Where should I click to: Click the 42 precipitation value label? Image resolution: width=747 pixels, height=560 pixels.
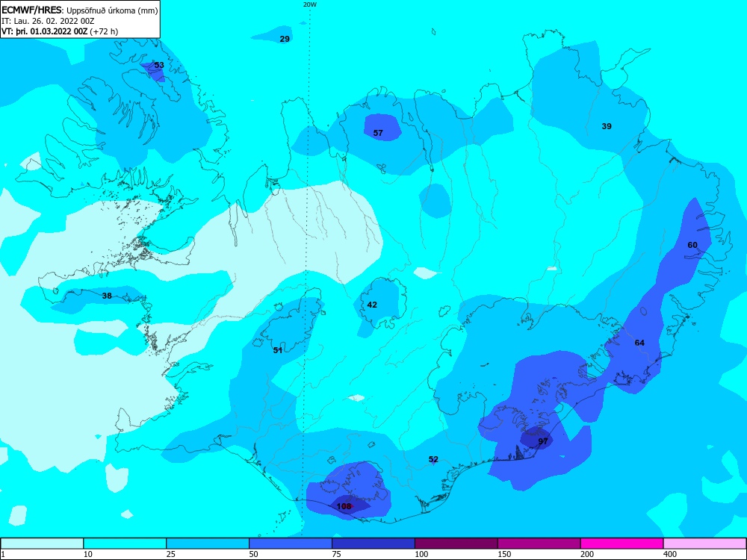[372, 305]
